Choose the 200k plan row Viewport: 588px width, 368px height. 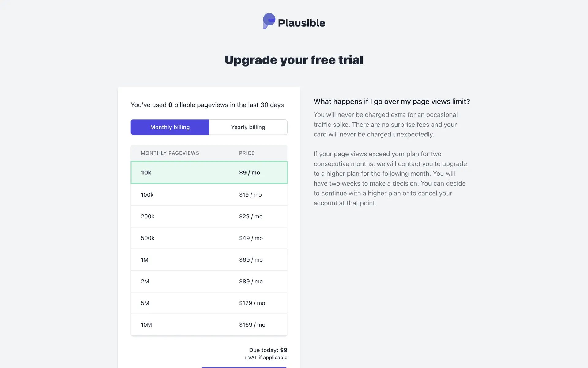coord(209,217)
